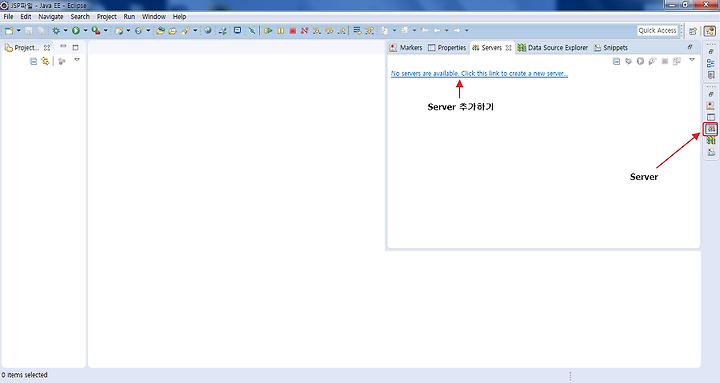
Task: Click the Run Last Tool red-toolbox icon
Action: coord(96,31)
